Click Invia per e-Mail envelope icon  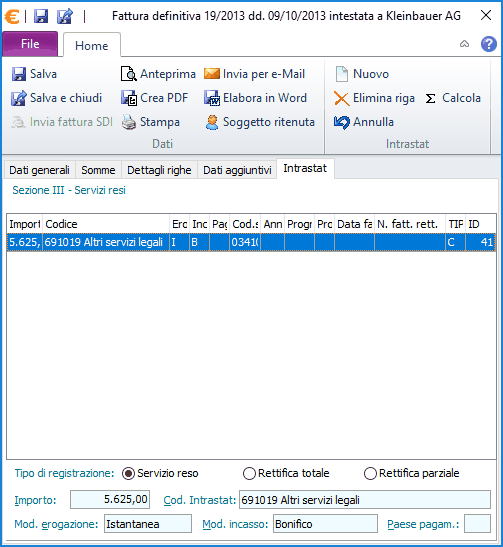tap(211, 74)
